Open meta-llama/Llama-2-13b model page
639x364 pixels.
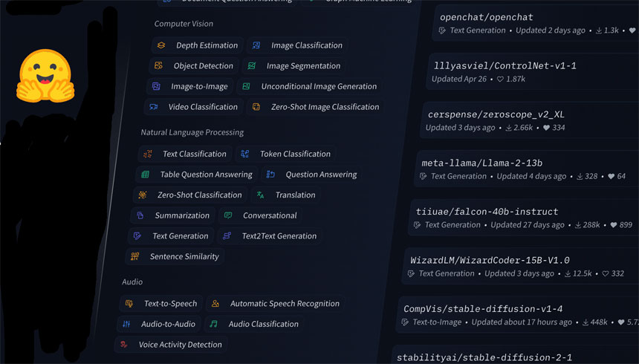tap(481, 163)
